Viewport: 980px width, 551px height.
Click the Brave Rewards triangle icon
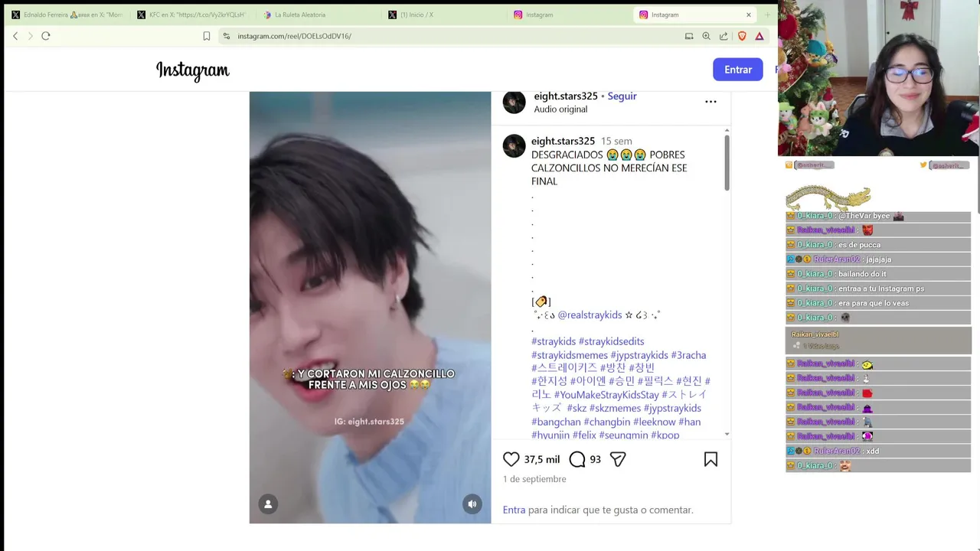pyautogui.click(x=759, y=36)
